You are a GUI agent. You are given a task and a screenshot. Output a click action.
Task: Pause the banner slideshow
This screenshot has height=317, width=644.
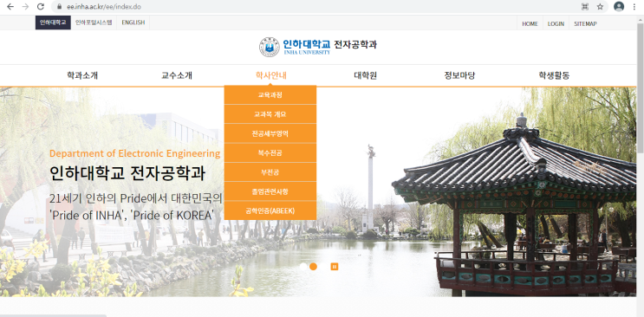click(x=335, y=267)
